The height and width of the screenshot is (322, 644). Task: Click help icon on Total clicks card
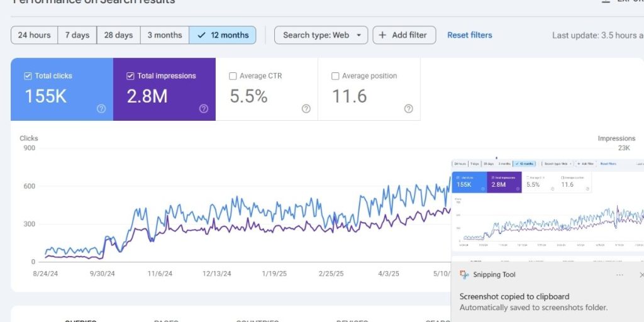click(101, 109)
